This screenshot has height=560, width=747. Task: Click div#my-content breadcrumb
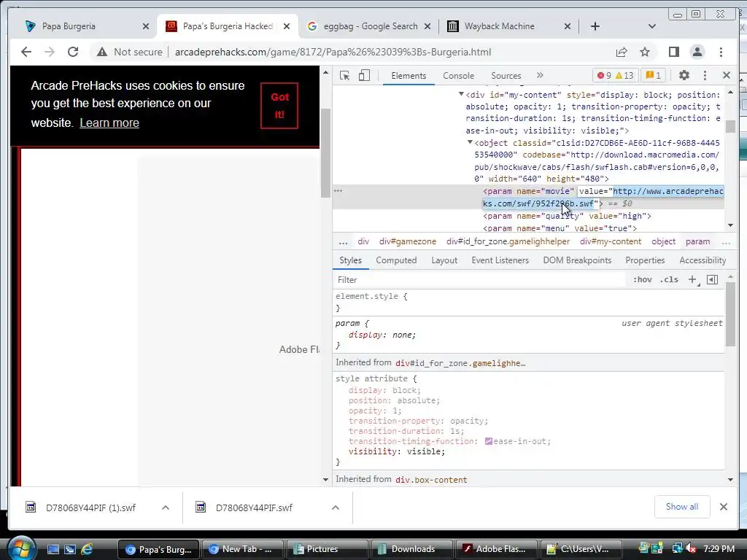click(x=611, y=242)
